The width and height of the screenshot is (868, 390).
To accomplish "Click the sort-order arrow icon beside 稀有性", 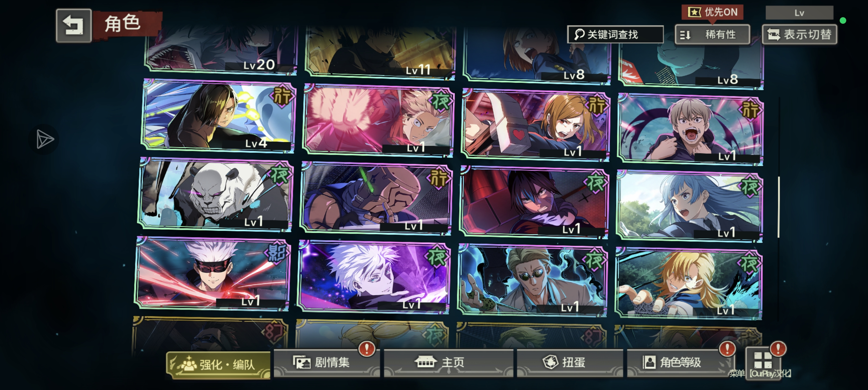I will pos(686,35).
